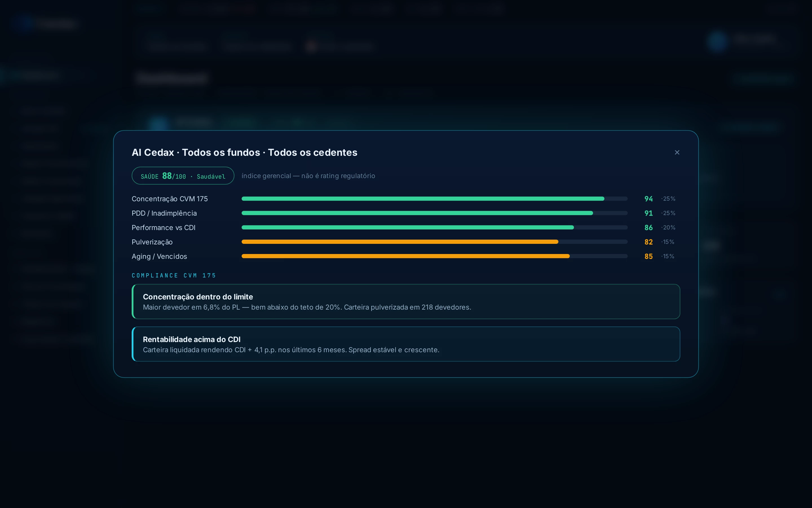Click the score value 94
812x508 pixels.
point(648,199)
